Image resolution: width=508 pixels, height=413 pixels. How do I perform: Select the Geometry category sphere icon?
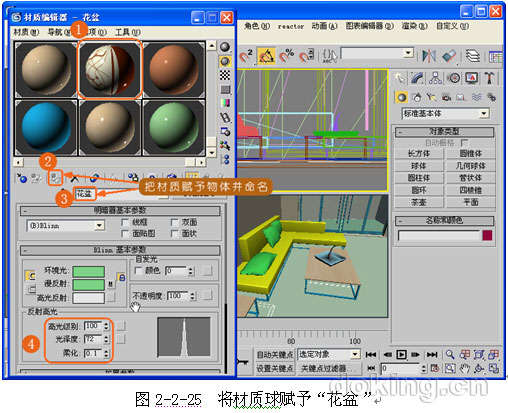tap(402, 97)
